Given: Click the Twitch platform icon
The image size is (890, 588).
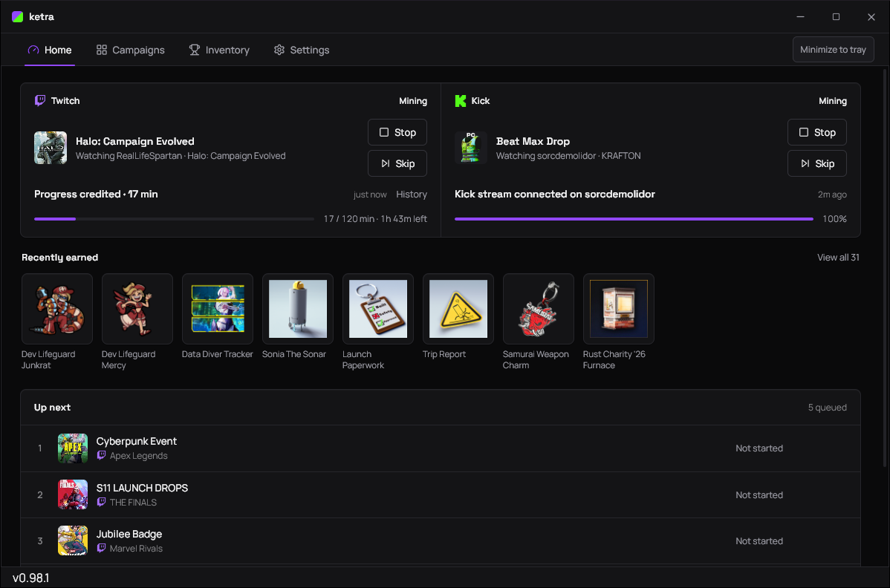Looking at the screenshot, I should pyautogui.click(x=39, y=100).
